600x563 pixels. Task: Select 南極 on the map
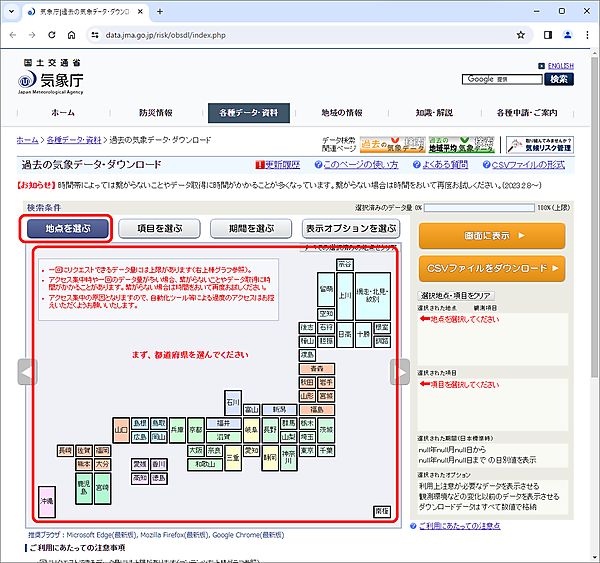382,511
